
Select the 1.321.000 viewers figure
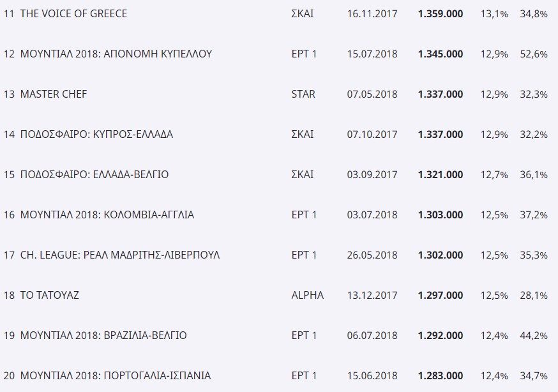point(441,175)
